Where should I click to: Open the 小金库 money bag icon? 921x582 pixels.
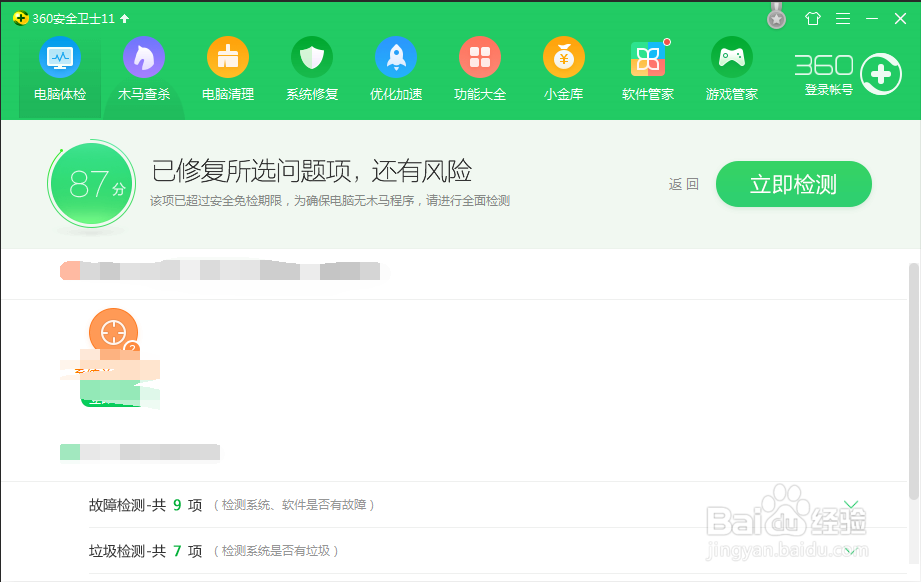564,58
